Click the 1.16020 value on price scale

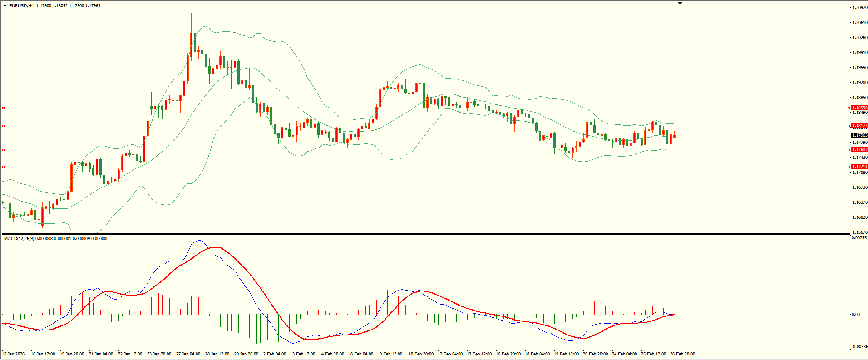[860, 217]
